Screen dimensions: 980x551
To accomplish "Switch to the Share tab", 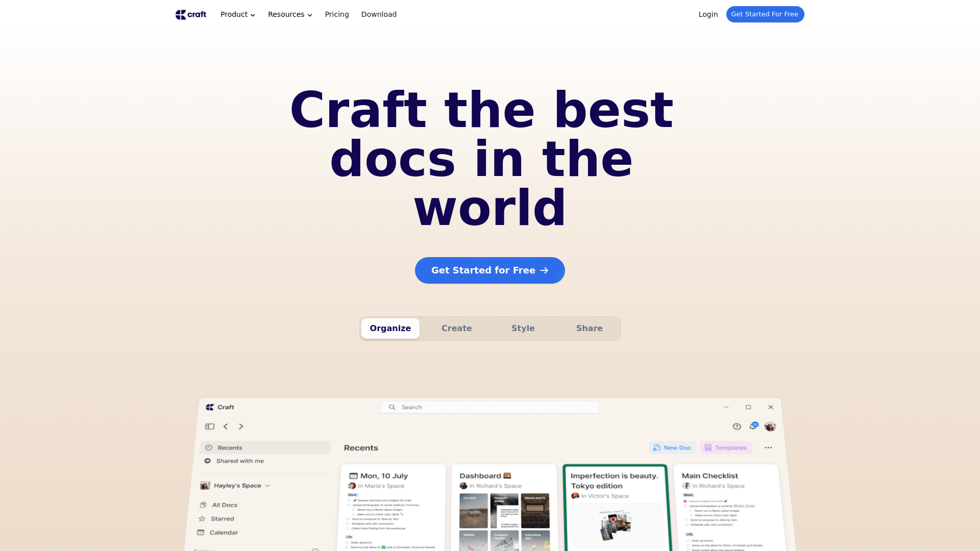I will coord(590,329).
